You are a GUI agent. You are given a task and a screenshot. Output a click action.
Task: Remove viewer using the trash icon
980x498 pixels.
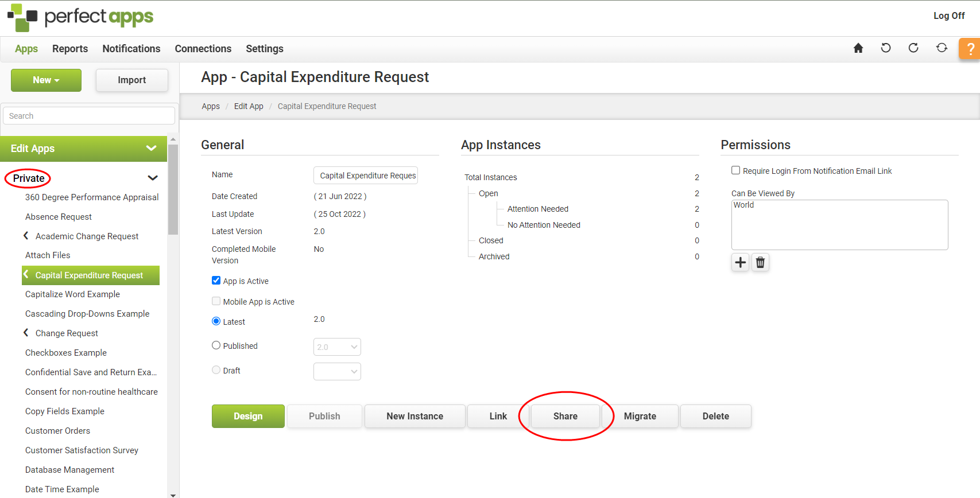[760, 262]
